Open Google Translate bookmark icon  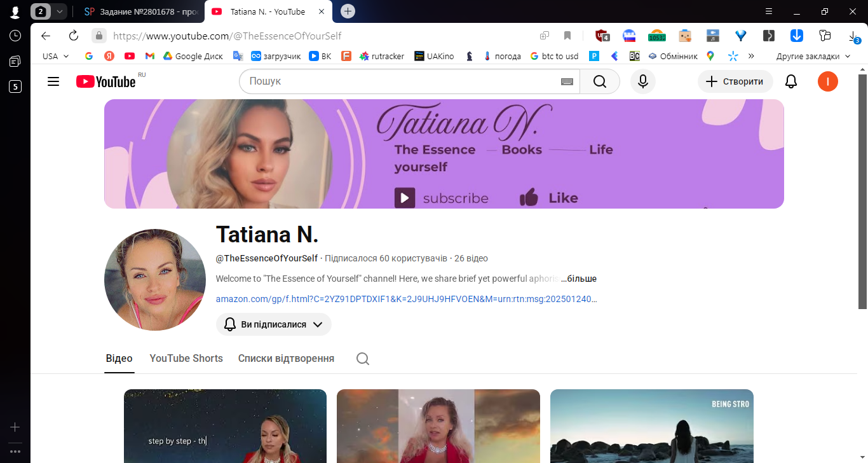coord(238,56)
